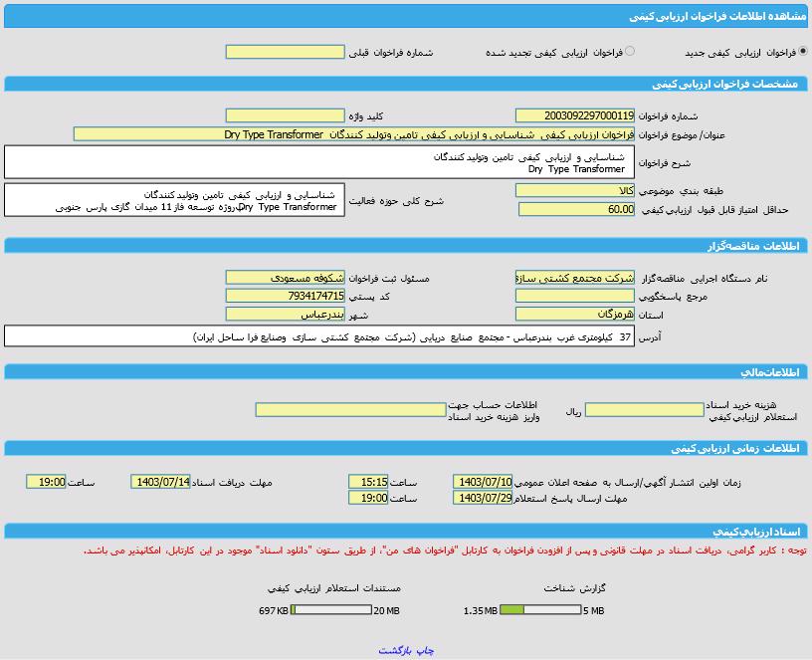Click the 'شهر' field showing بندرعباس

click(285, 315)
